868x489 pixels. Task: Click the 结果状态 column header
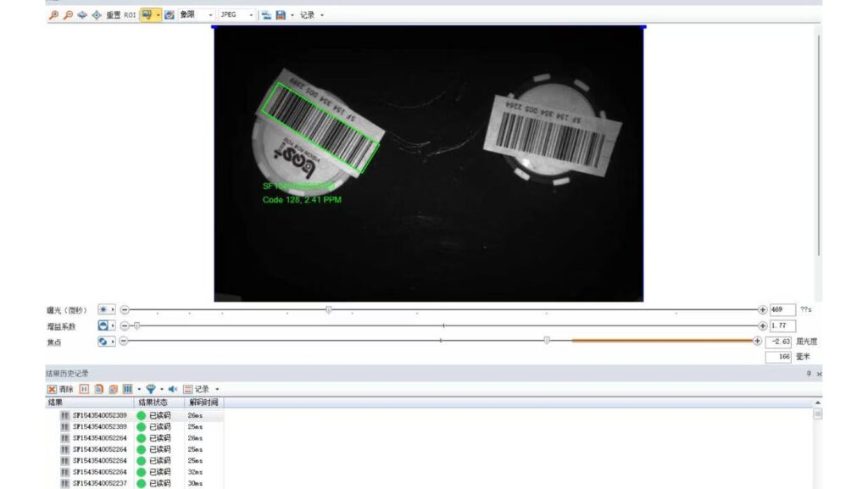(159, 403)
